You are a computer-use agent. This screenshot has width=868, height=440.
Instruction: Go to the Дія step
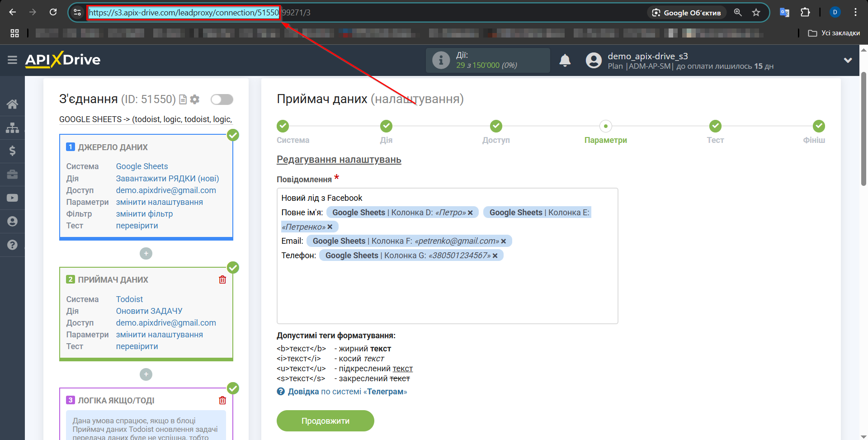click(x=386, y=126)
